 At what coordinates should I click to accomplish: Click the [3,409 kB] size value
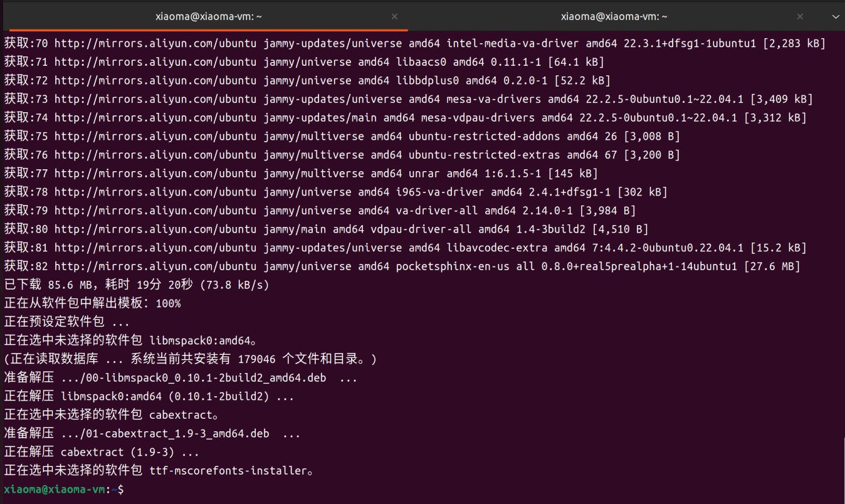pos(781,99)
